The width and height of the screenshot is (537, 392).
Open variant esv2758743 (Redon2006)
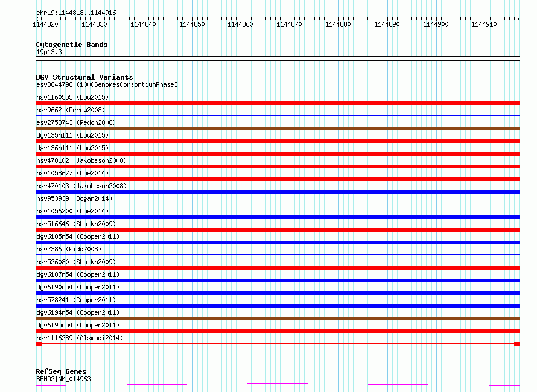(76, 122)
